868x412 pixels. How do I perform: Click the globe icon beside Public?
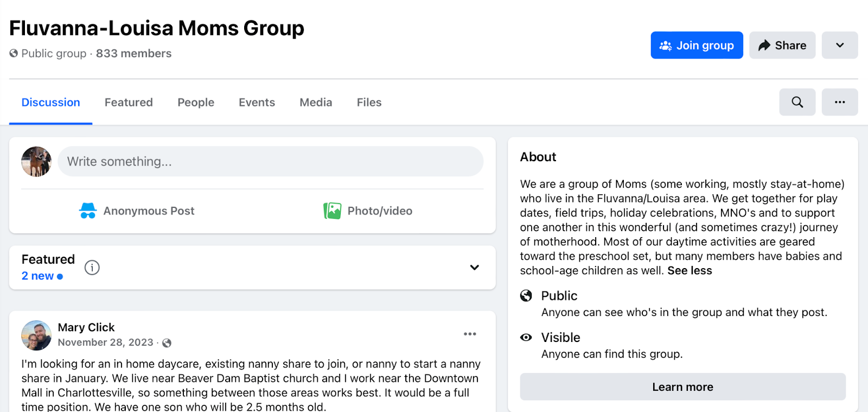(526, 296)
